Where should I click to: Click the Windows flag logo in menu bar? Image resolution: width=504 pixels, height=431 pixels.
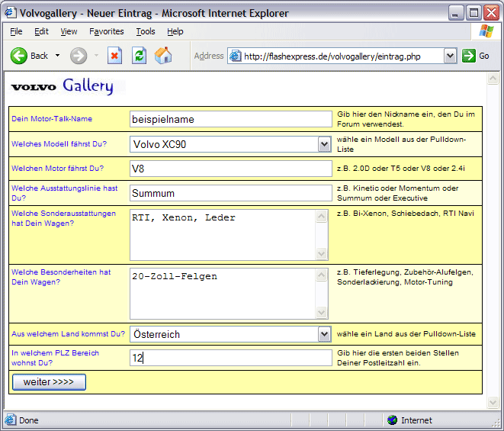coord(486,31)
